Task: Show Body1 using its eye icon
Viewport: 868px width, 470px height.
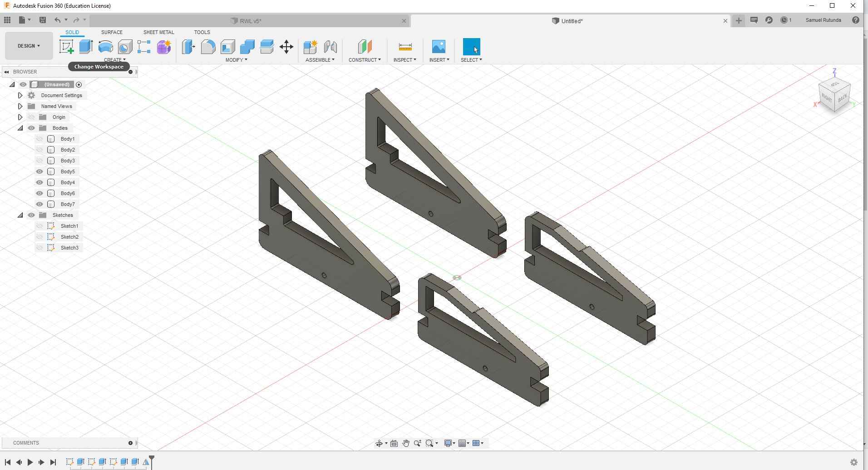Action: coord(39,139)
